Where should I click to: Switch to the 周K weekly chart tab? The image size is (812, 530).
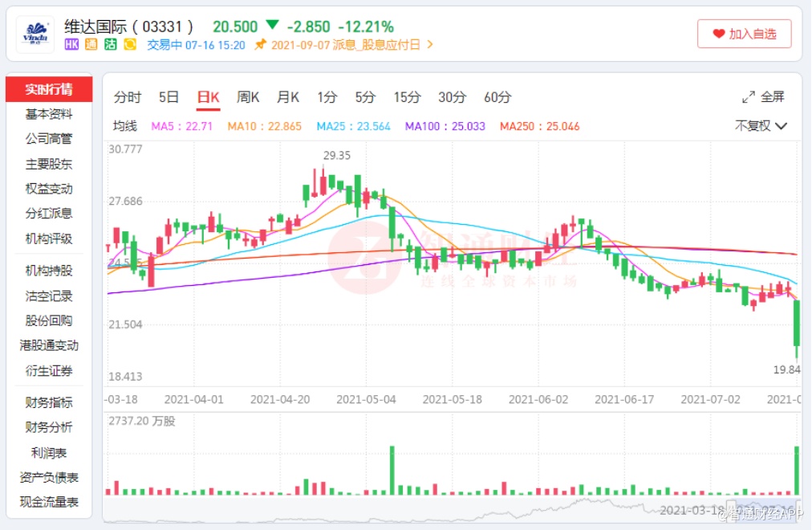coord(248,97)
